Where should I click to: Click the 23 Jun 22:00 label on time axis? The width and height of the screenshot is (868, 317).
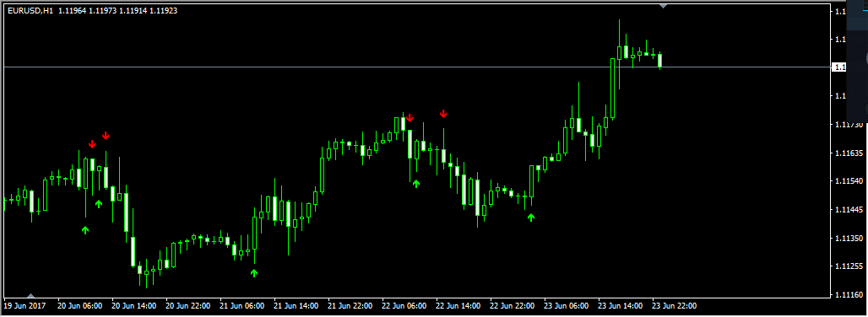pyautogui.click(x=675, y=305)
